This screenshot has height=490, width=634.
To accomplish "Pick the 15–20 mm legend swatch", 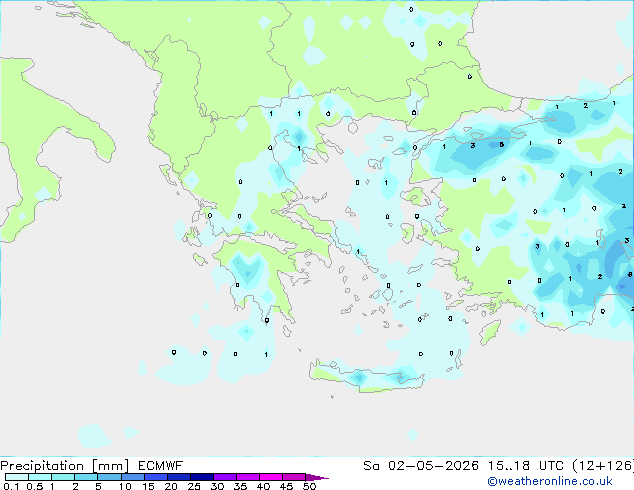I will coord(155,477).
